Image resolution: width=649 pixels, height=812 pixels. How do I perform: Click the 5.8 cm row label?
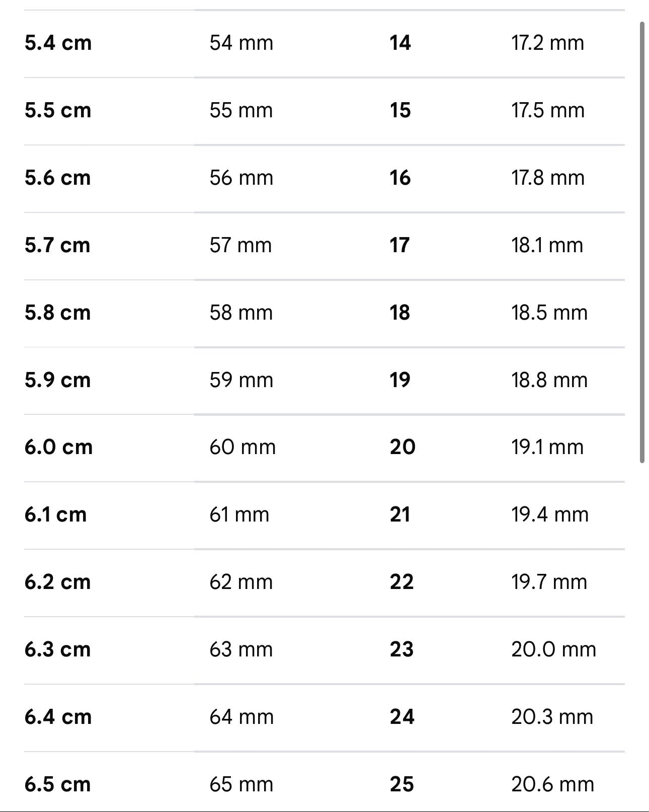point(57,313)
